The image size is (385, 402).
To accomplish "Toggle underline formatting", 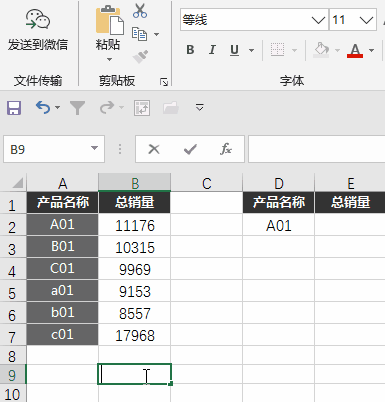I will tap(235, 50).
